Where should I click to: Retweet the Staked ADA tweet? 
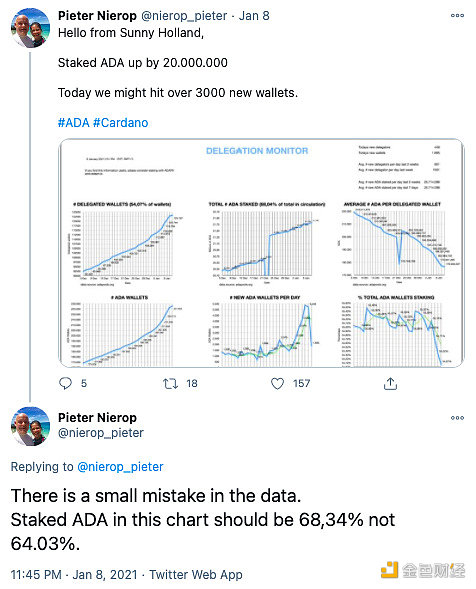[x=170, y=384]
